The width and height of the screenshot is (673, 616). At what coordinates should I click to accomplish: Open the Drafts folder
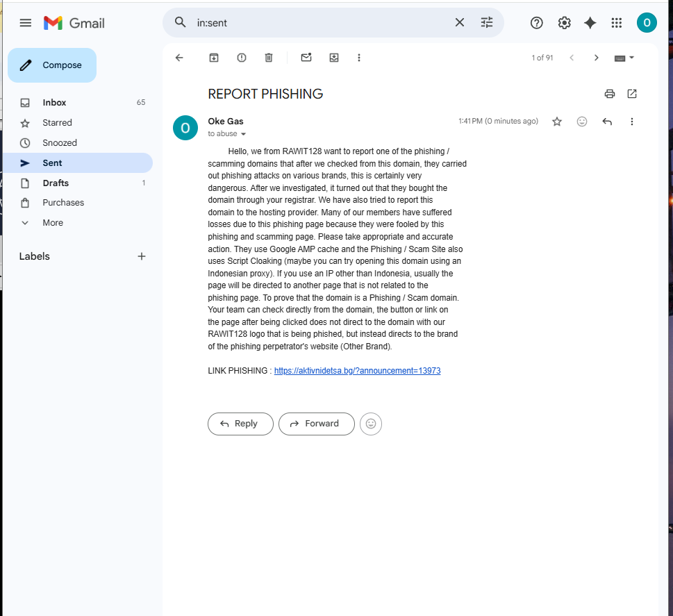(x=78, y=183)
